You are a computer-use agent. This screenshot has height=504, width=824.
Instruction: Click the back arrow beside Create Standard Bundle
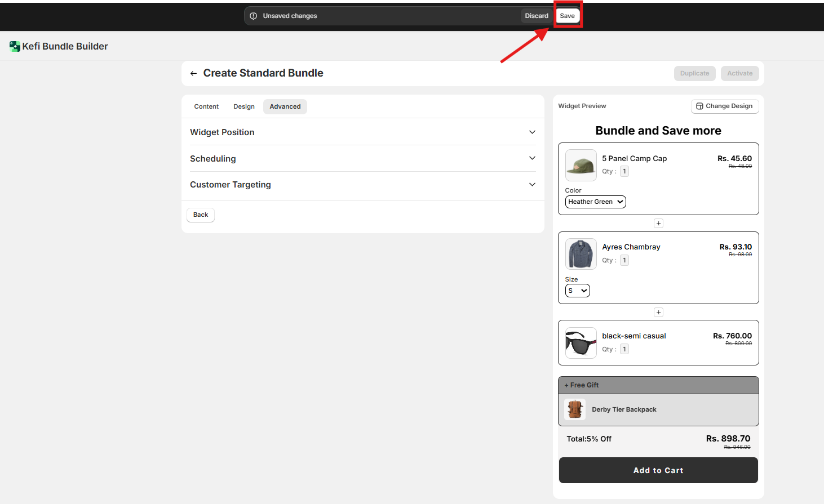tap(193, 73)
